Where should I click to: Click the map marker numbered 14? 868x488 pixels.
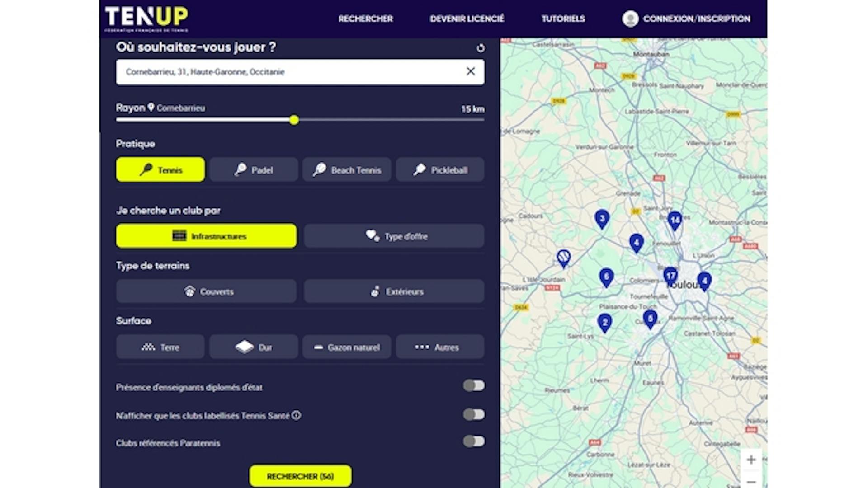pyautogui.click(x=675, y=220)
